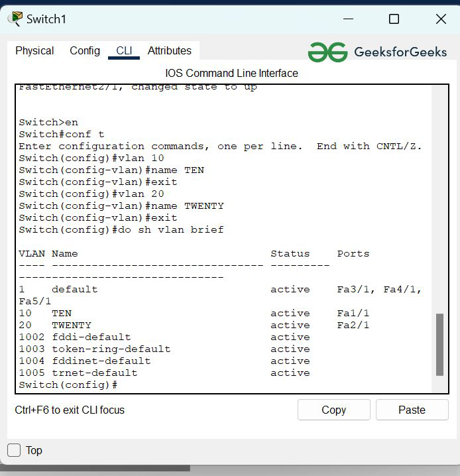The height and width of the screenshot is (476, 460).
Task: Click the GeeksforGeeks logo icon
Action: [x=327, y=52]
